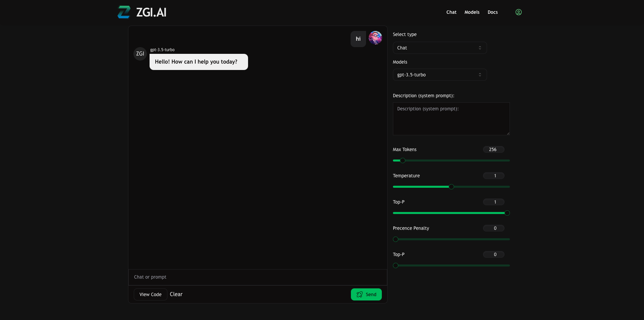Screen dimensions: 644x320
Task: Open the Docs nav item
Action: coord(493,12)
